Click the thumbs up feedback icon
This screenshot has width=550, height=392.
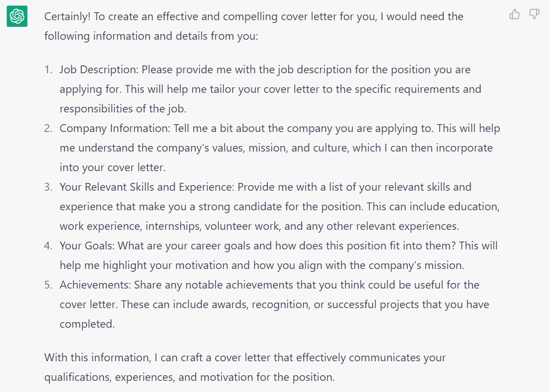tap(514, 15)
